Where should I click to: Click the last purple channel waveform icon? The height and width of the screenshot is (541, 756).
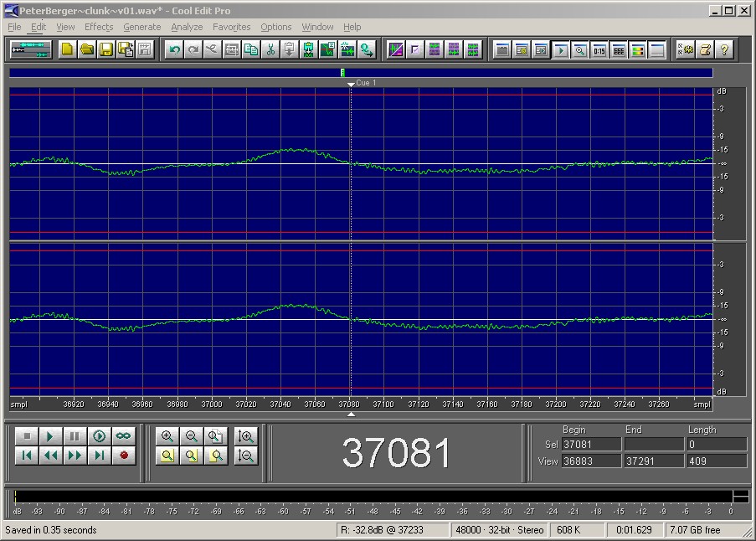(x=473, y=49)
